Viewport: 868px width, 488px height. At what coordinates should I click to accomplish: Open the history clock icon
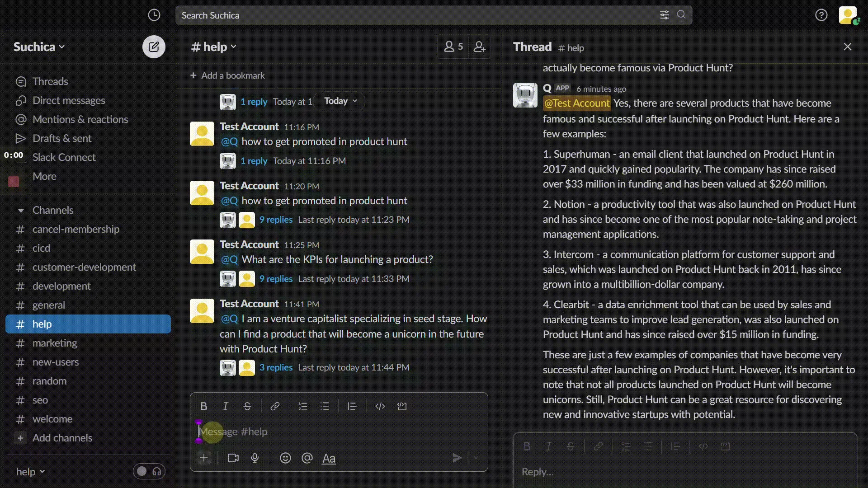[154, 15]
